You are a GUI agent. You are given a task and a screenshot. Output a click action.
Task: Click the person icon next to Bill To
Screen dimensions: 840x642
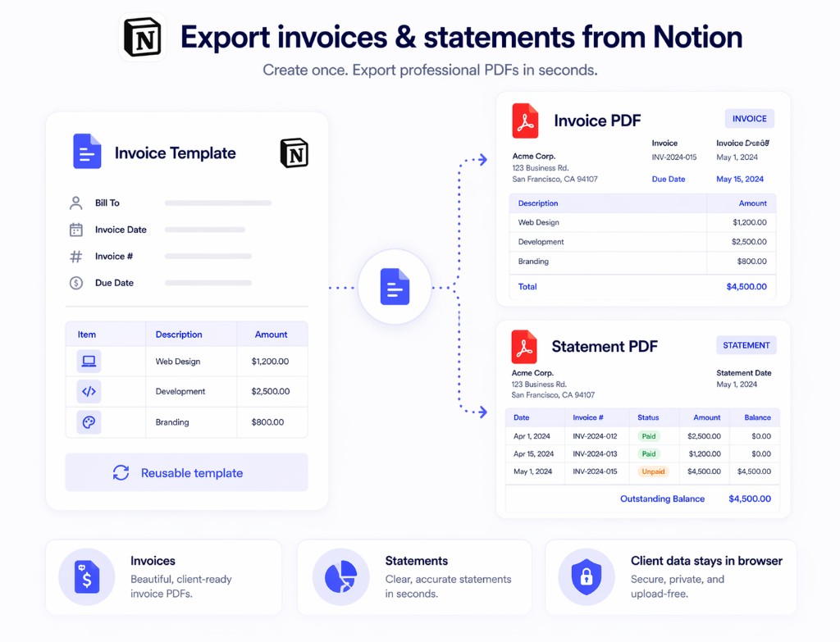(76, 203)
